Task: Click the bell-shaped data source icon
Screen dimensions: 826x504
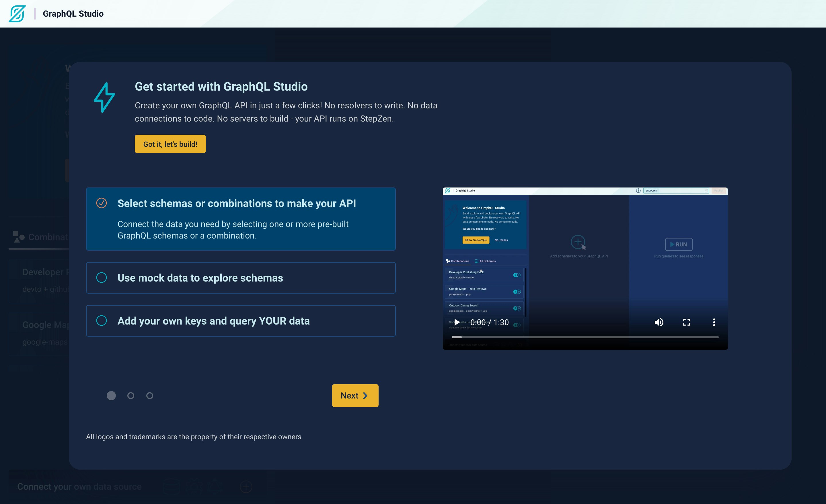Action: click(215, 487)
